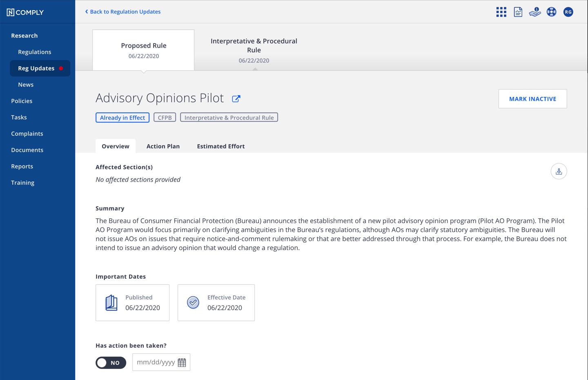The width and height of the screenshot is (588, 380).
Task: Open the RG user avatar menu
Action: point(568,12)
